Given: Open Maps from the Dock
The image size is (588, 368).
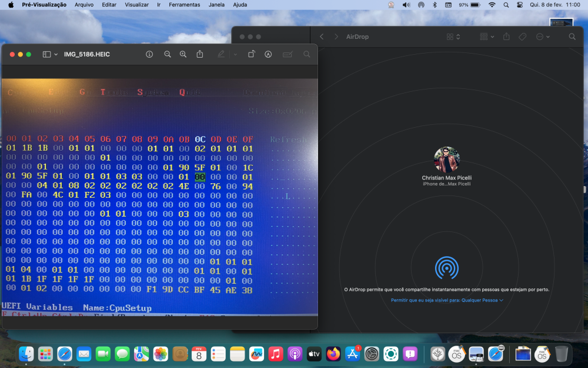Looking at the screenshot, I should click(x=141, y=354).
